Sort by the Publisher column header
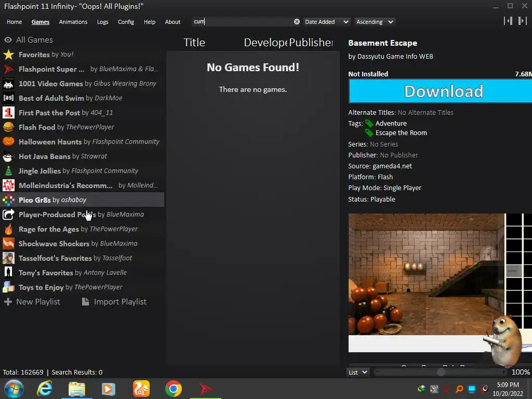This screenshot has height=399, width=532. [311, 43]
